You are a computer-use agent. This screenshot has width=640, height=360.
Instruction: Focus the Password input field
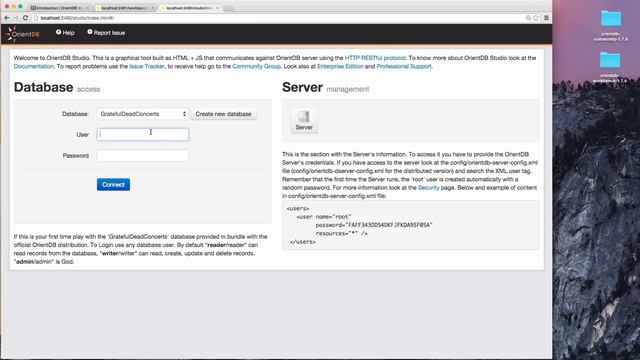pos(142,156)
